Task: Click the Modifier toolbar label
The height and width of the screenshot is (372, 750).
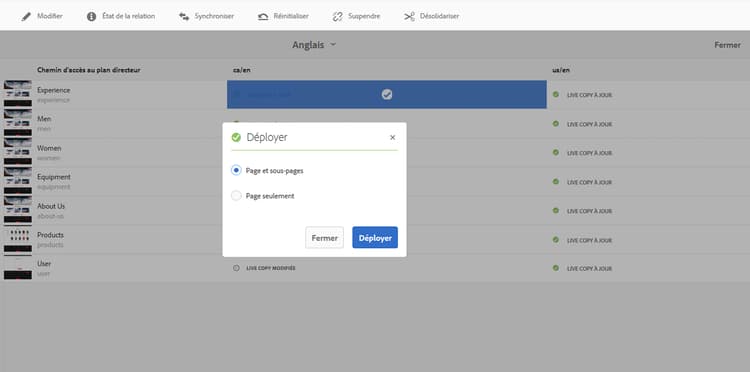Action: tap(50, 16)
